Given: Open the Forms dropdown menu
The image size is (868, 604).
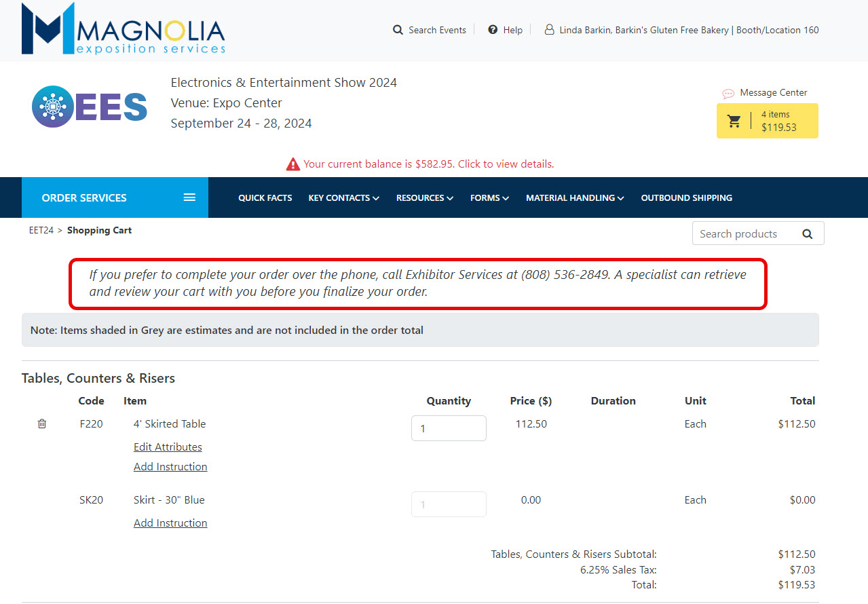Looking at the screenshot, I should click(x=489, y=198).
